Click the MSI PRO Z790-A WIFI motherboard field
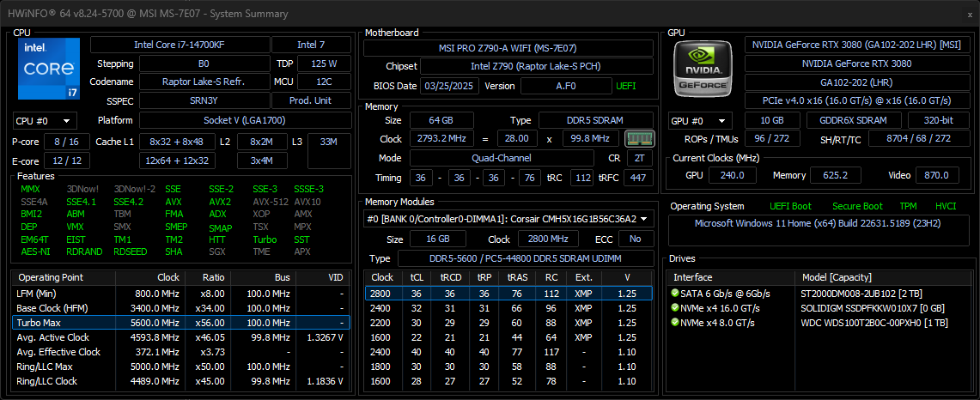 pyautogui.click(x=508, y=48)
